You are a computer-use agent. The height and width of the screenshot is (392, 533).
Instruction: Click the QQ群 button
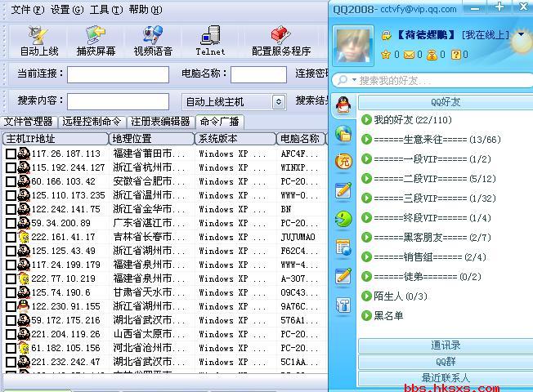(x=446, y=361)
